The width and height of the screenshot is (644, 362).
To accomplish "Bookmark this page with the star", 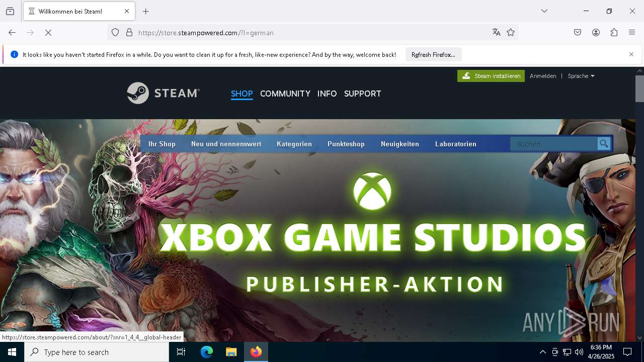I will point(511,33).
